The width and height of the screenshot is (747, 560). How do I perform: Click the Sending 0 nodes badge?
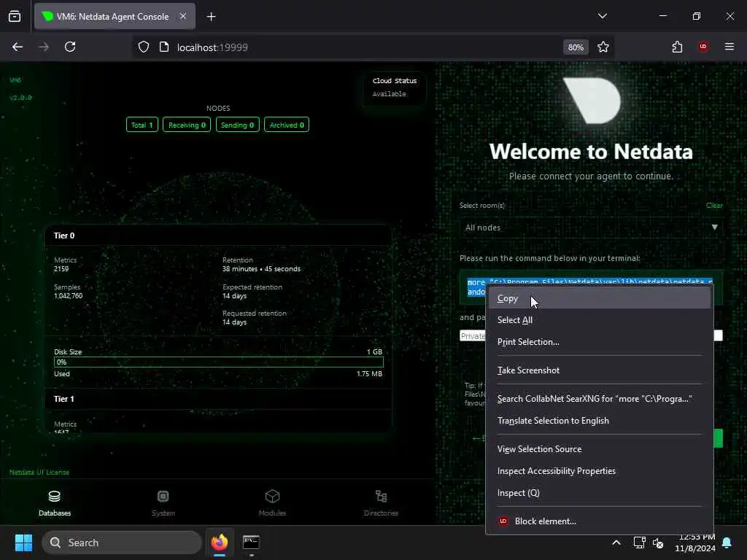237,125
